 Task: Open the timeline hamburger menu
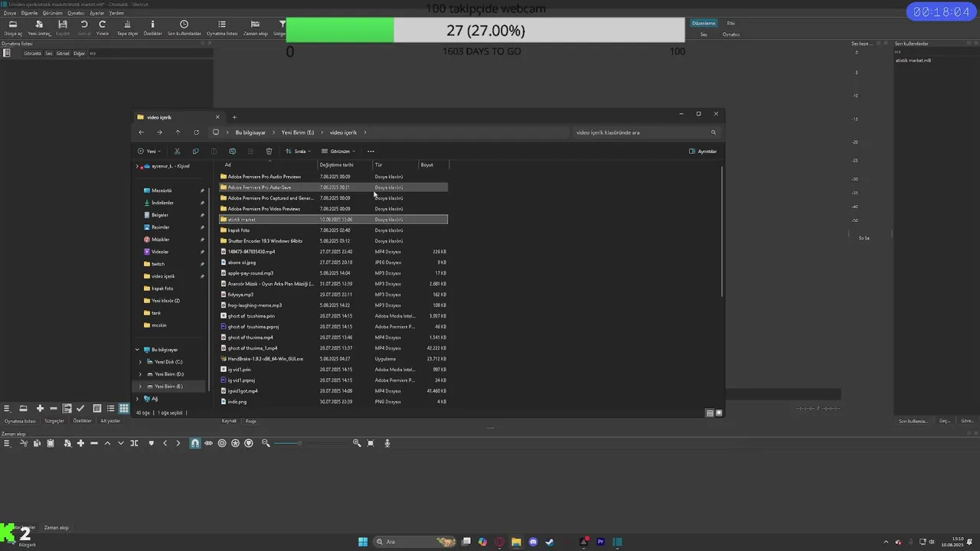[x=6, y=443]
